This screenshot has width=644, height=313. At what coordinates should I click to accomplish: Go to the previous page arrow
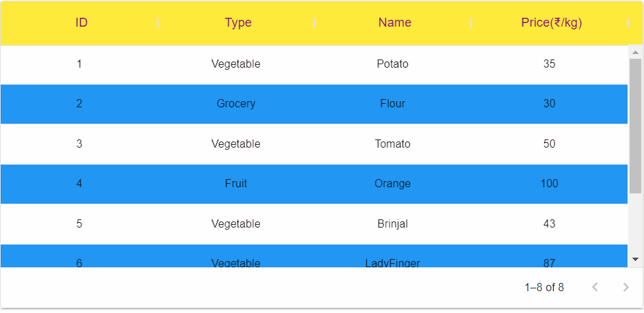tap(595, 287)
